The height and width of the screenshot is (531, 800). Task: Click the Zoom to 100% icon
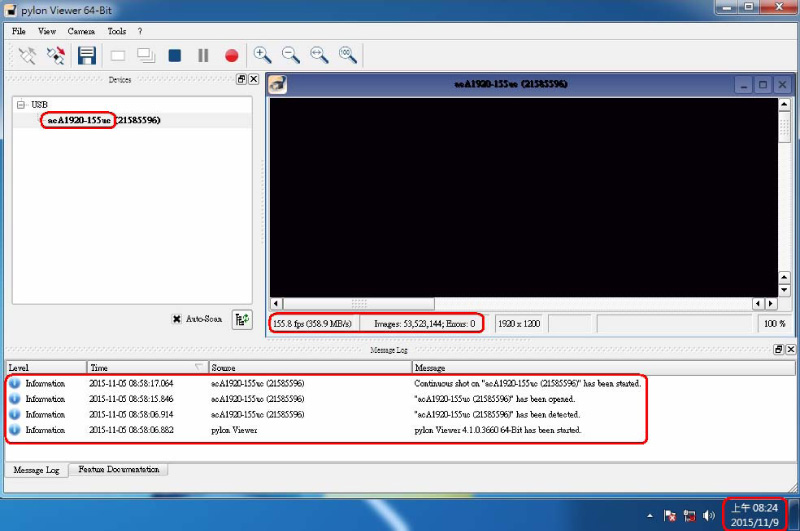tap(348, 56)
